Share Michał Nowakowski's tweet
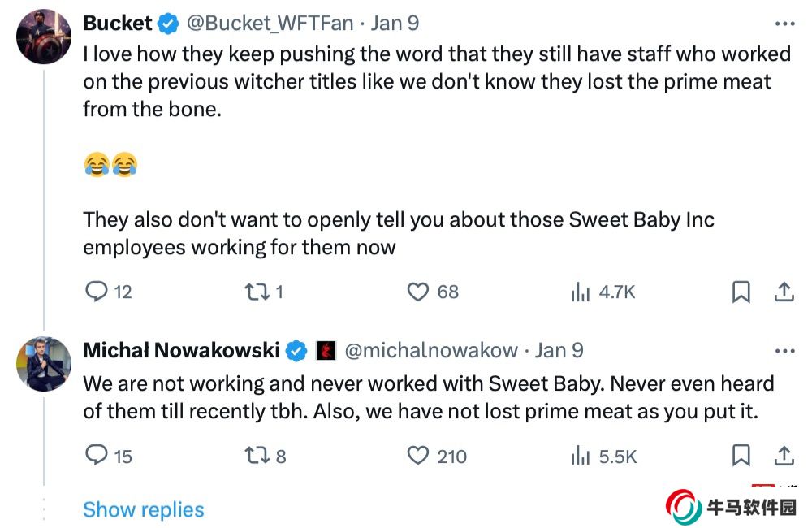Image resolution: width=812 pixels, height=528 pixels. pos(784,456)
